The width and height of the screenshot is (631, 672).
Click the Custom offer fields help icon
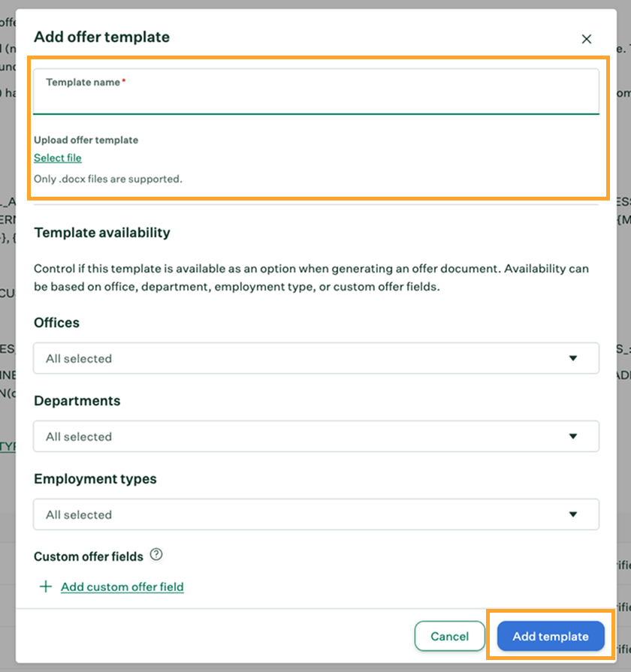156,555
